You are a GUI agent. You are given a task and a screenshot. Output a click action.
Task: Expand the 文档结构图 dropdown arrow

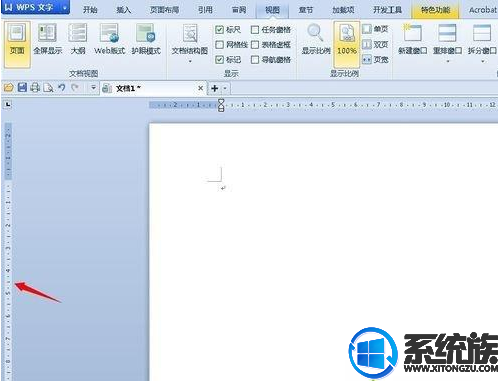[x=190, y=62]
